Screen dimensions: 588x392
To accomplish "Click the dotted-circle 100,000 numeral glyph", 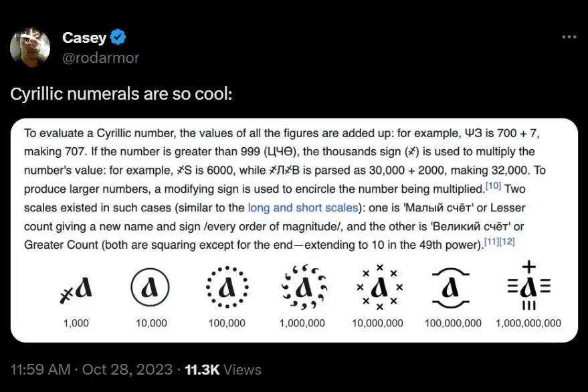I will 227,288.
